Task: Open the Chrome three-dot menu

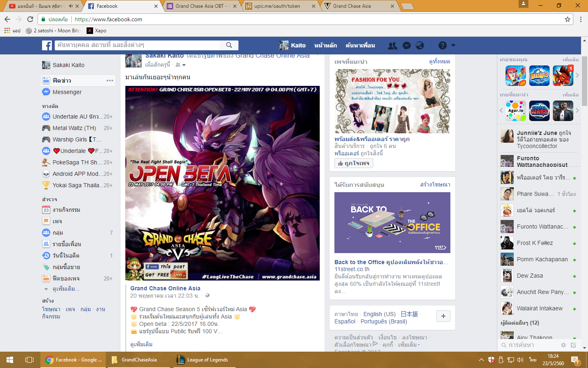Action: pyautogui.click(x=581, y=19)
